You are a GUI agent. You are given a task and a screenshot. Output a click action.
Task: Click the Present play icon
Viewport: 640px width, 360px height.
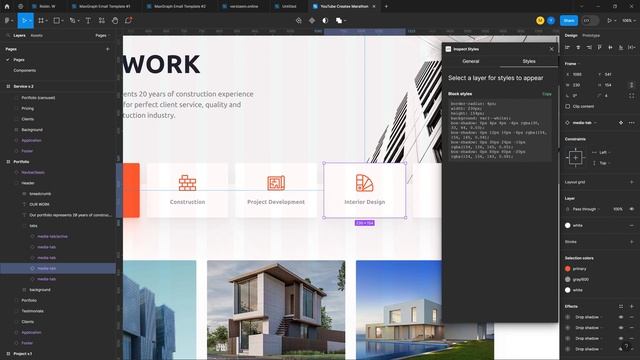(x=609, y=20)
